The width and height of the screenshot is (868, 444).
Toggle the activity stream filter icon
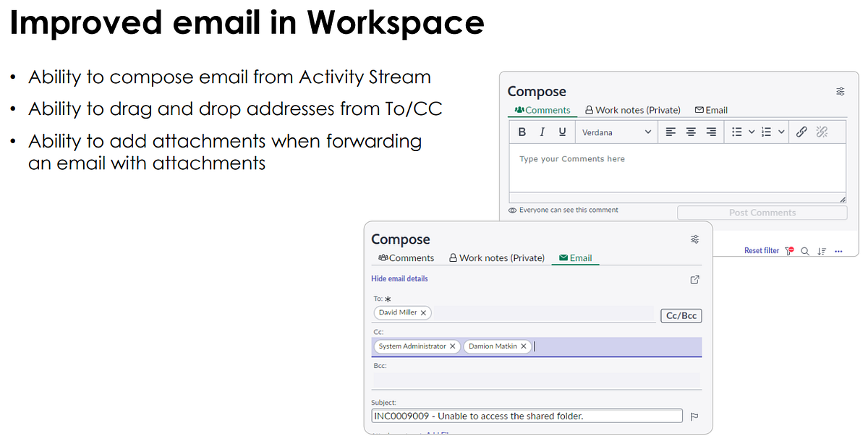pos(788,250)
